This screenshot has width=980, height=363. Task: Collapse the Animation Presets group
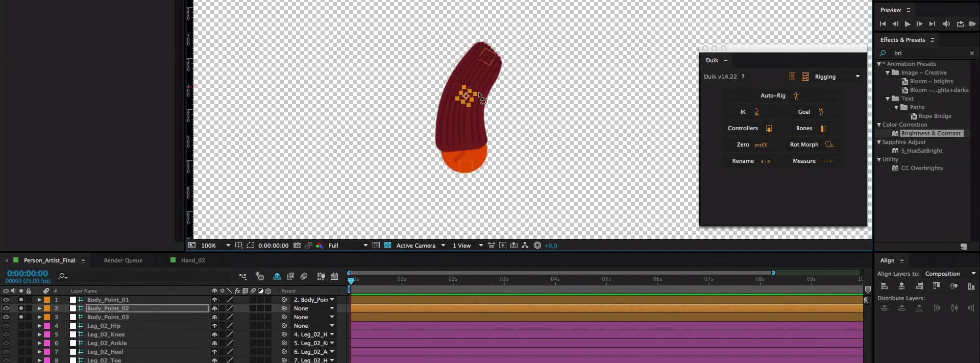click(879, 64)
